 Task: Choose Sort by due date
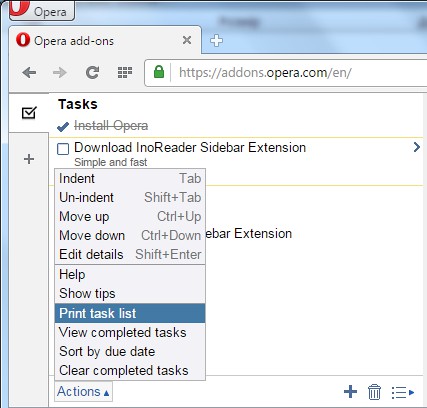click(130, 352)
